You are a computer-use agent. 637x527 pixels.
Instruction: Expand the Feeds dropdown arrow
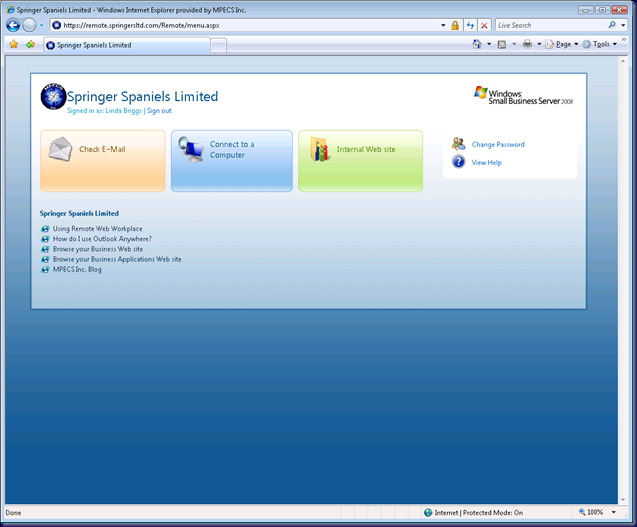[x=514, y=44]
